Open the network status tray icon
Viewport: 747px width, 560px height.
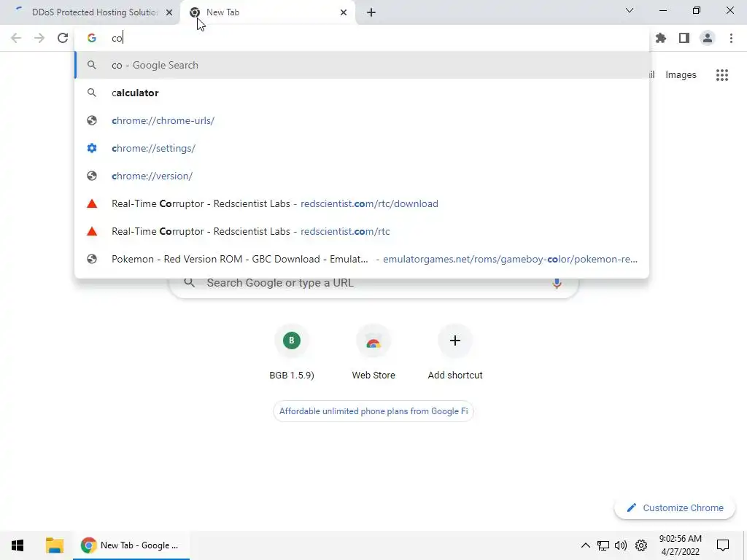click(603, 545)
